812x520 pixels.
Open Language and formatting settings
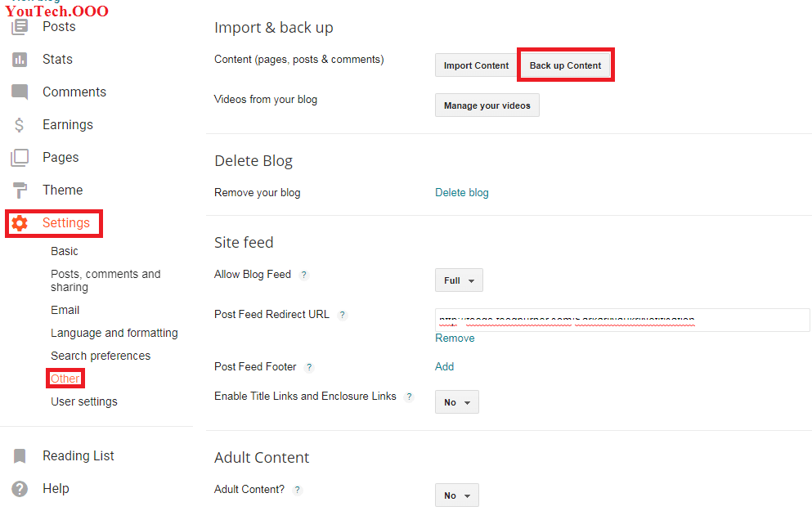coord(114,333)
